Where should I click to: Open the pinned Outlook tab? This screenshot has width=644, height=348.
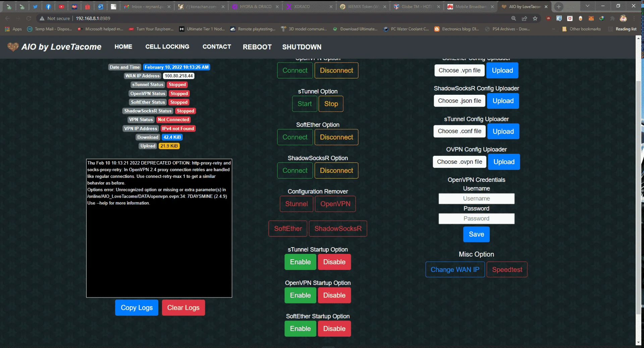(x=101, y=6)
